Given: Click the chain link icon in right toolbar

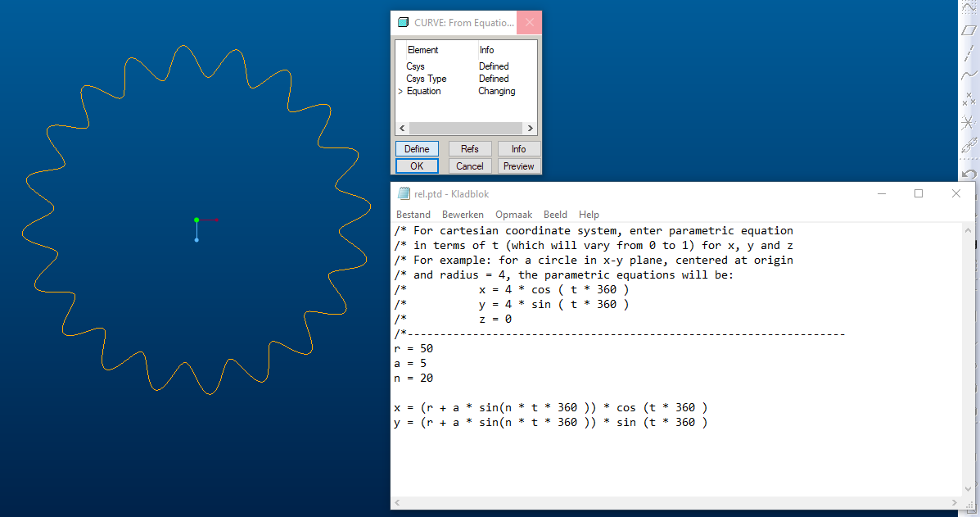Looking at the screenshot, I should click(969, 147).
